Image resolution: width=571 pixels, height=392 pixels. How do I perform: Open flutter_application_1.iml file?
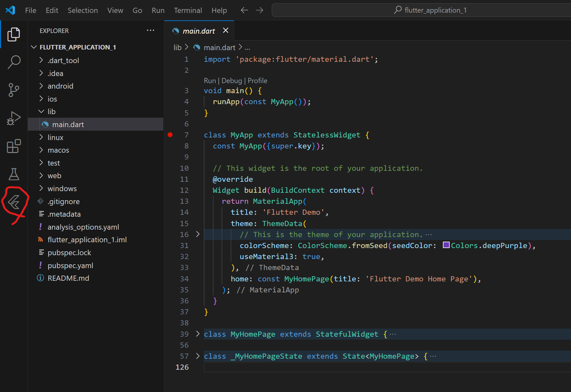[x=96, y=240]
